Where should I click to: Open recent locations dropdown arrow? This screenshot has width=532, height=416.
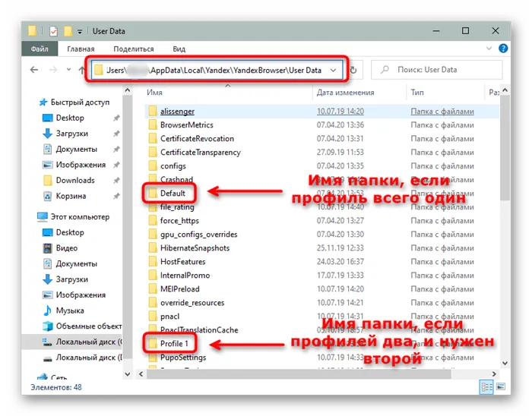click(x=68, y=69)
